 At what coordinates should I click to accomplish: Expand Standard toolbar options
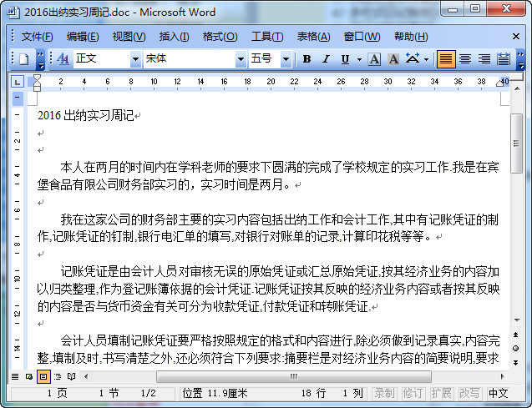click(40, 59)
